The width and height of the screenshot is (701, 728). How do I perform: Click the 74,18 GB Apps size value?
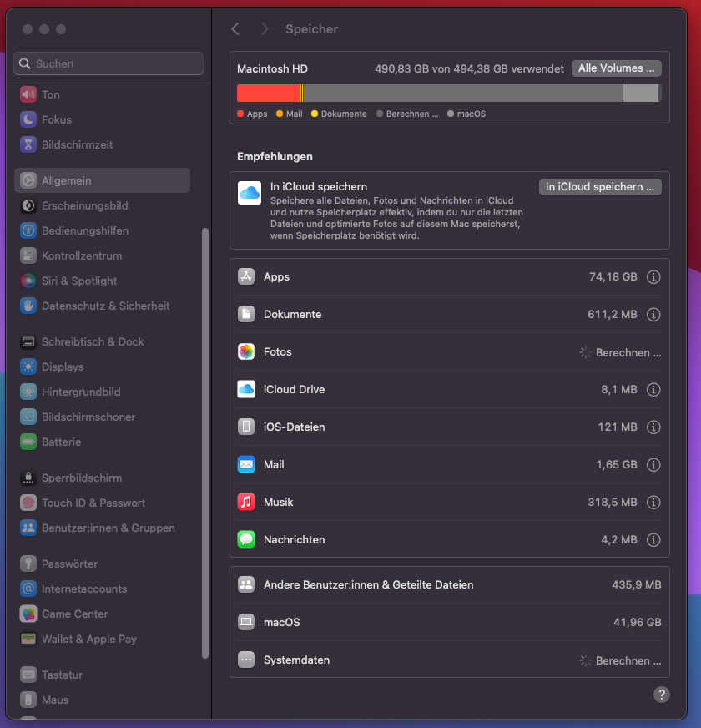coord(613,277)
